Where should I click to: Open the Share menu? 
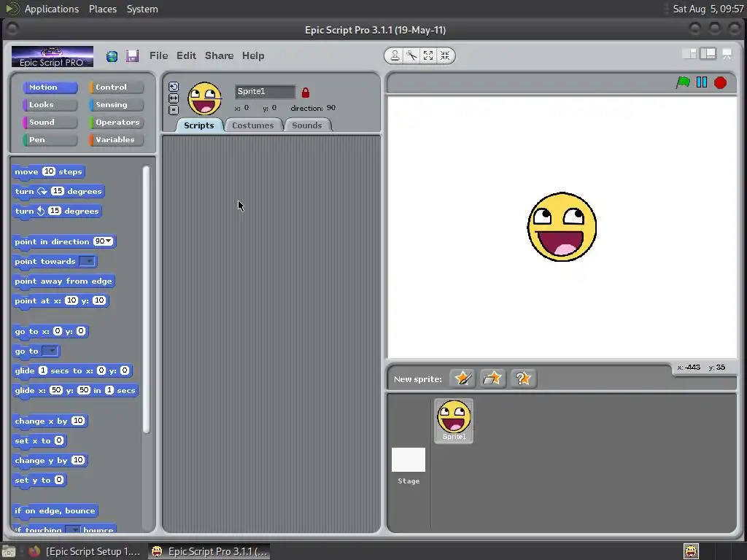pos(219,55)
